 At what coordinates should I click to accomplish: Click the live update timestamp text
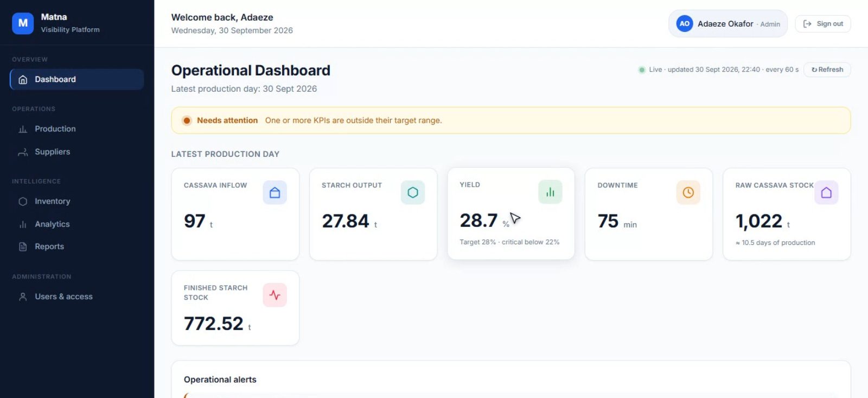pos(724,70)
